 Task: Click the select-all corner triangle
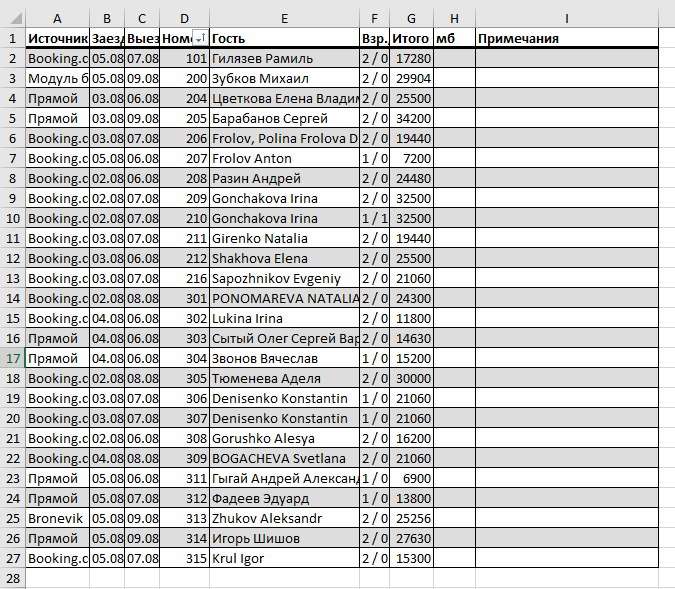16,19
